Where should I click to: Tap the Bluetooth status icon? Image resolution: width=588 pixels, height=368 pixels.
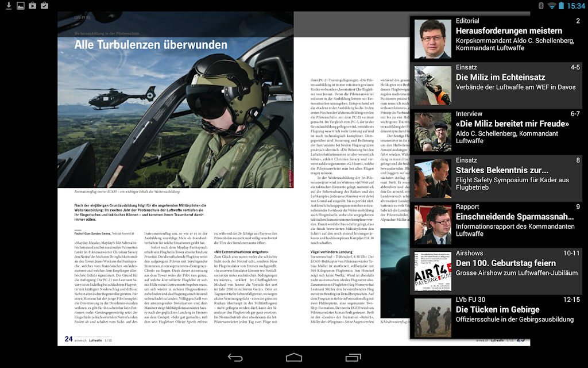[x=541, y=6]
